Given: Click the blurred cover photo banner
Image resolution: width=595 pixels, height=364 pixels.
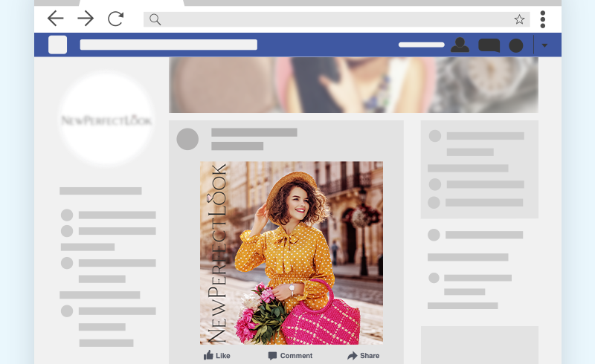Looking at the screenshot, I should tap(353, 85).
